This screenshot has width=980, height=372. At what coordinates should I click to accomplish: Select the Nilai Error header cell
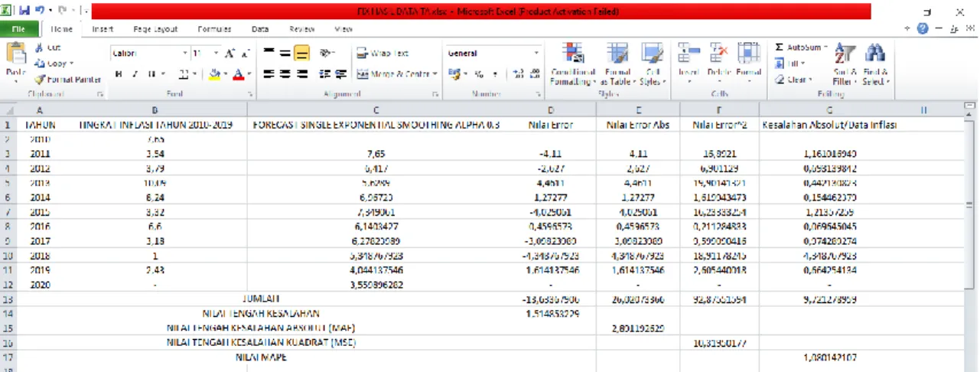coord(551,124)
